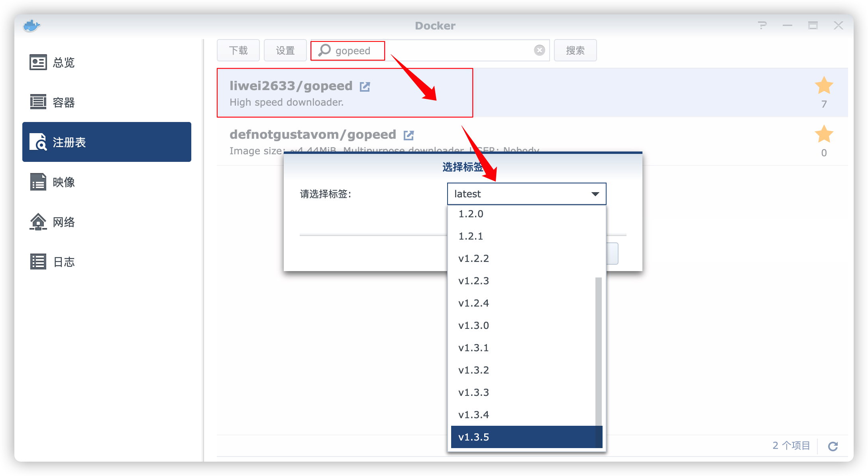Viewport: 868px width, 476px height.
Task: Select v1.3.5 from the tag list
Action: [x=473, y=437]
